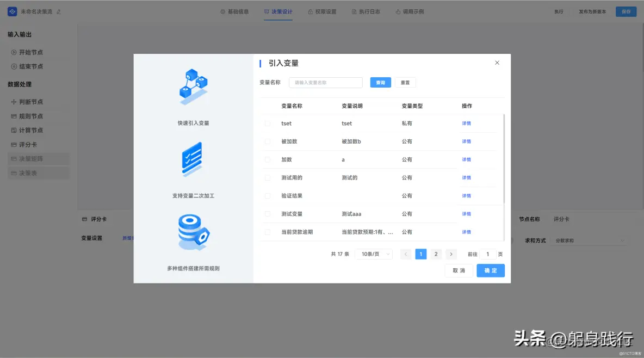Open the 分数求和 求和方式 dropdown
Screen dimensions: 644x358
coord(589,239)
